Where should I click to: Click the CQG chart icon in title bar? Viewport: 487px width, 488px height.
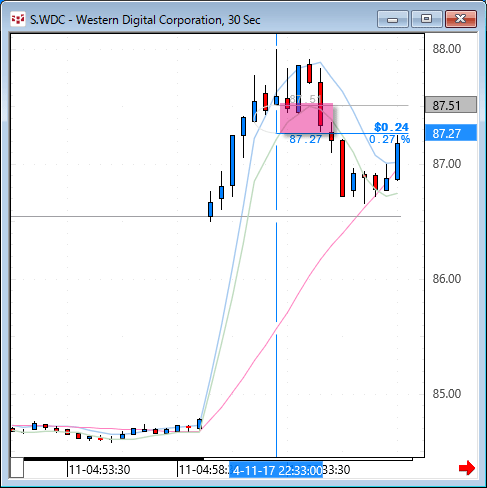(18, 19)
